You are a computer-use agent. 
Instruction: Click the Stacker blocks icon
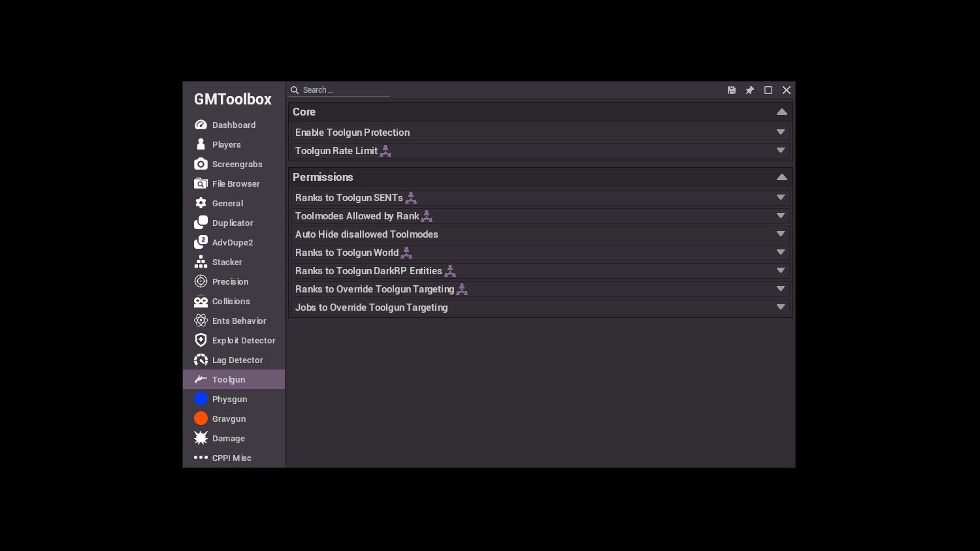click(x=201, y=262)
